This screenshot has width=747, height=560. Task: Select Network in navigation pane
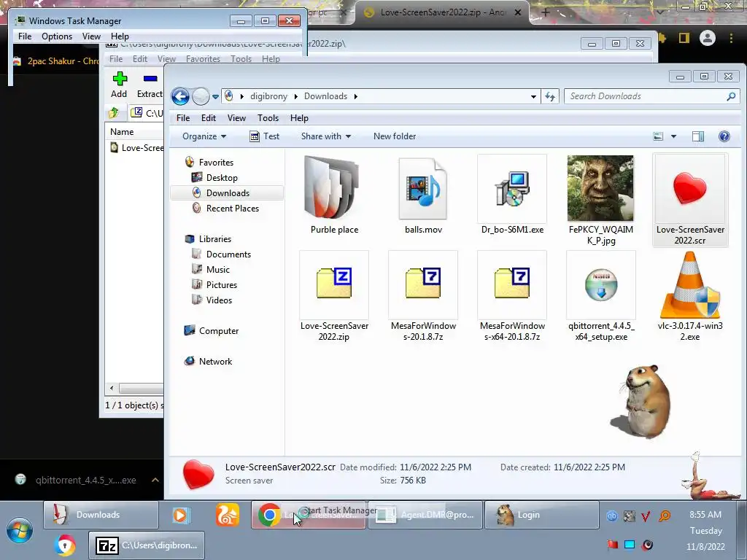coord(215,362)
